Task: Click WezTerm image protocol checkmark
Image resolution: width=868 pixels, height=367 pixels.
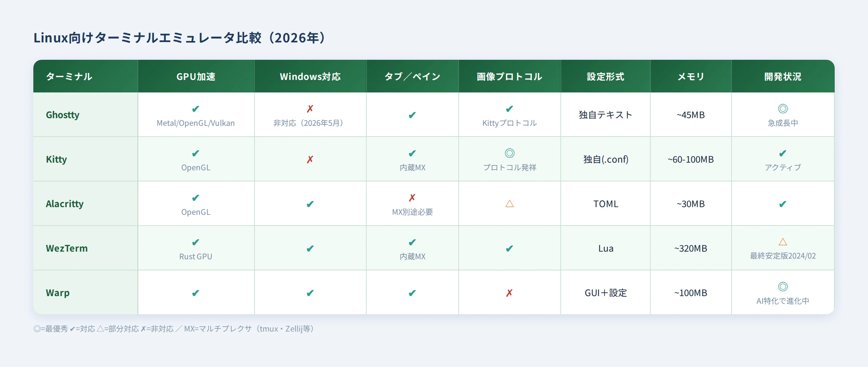Action: tap(509, 248)
